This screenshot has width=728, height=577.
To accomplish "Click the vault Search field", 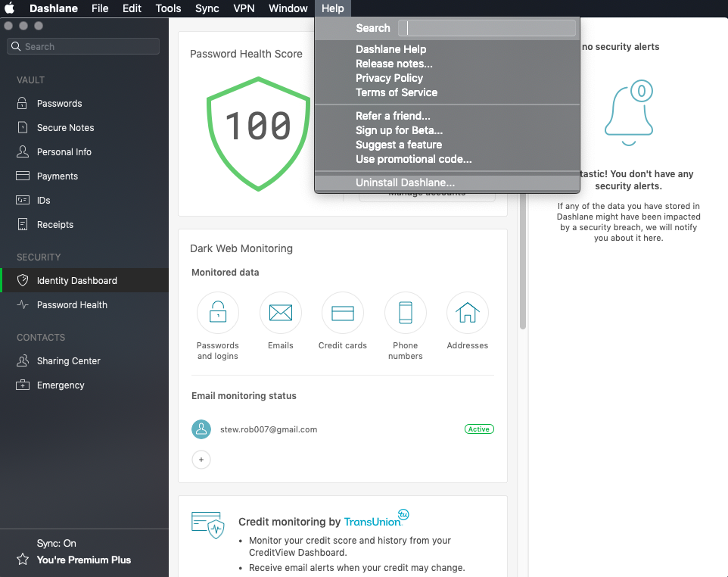I will coord(82,46).
